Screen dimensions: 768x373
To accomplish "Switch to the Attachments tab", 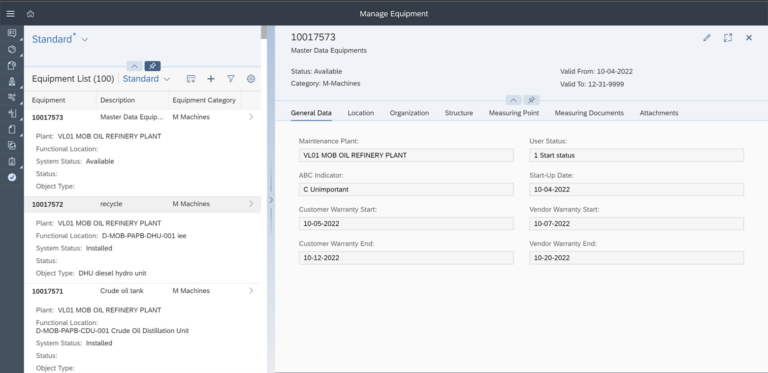I will click(659, 113).
